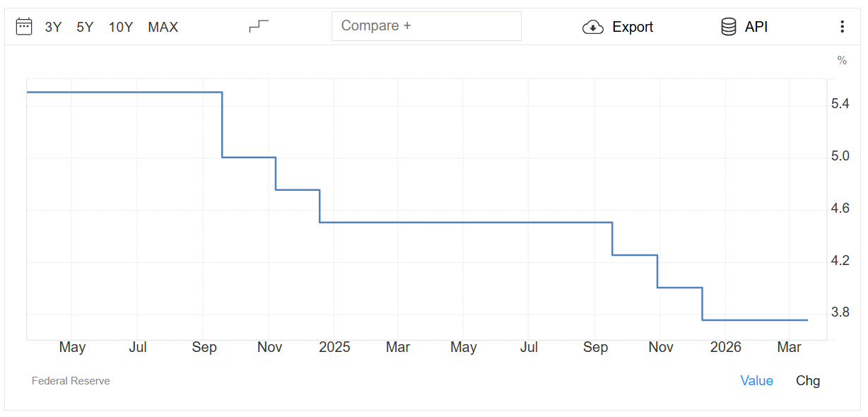
Task: Open the calendar date range picker
Action: point(24,27)
